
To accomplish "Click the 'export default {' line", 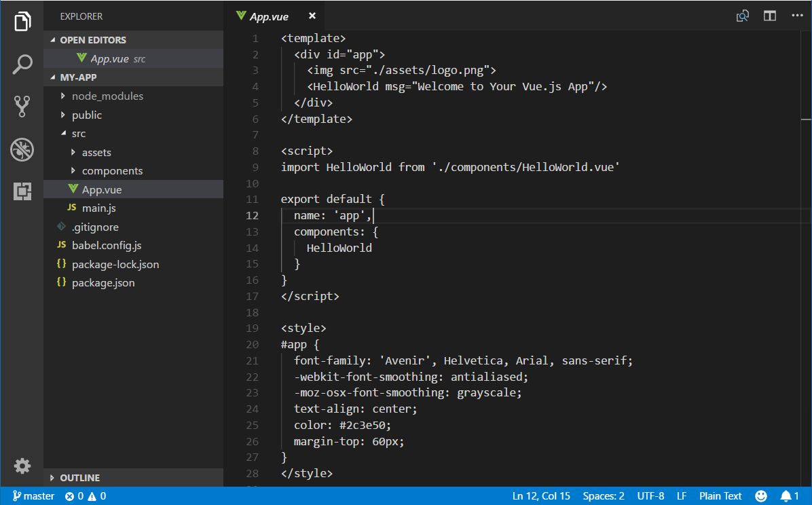I will (333, 200).
